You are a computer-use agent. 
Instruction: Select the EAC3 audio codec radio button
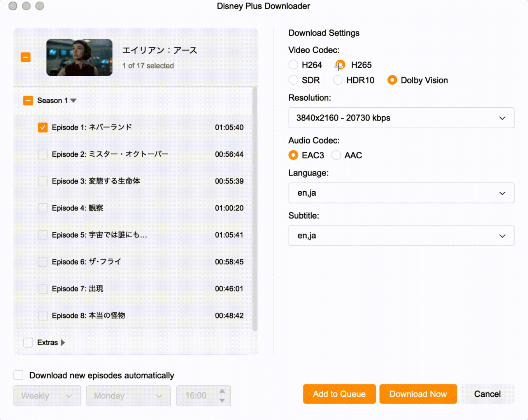coord(293,155)
